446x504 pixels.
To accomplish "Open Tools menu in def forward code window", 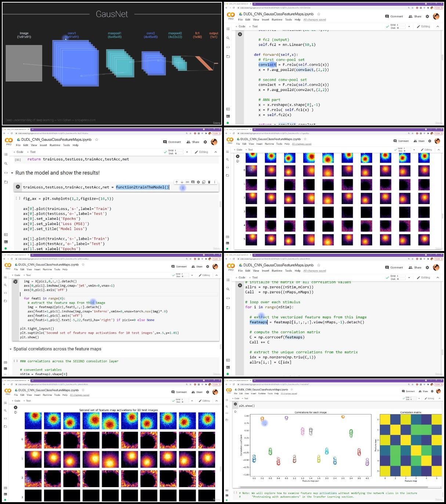I will click(x=289, y=19).
